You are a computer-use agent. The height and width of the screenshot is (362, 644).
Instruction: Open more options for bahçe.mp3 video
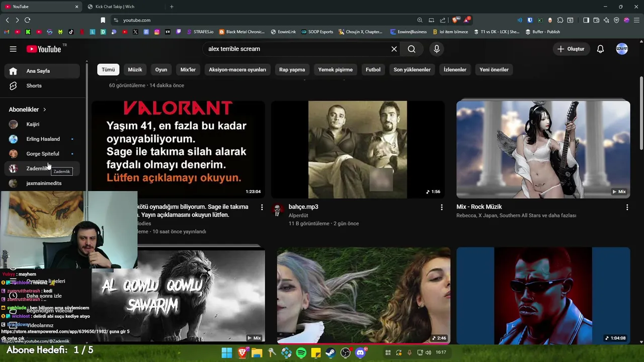point(442,207)
